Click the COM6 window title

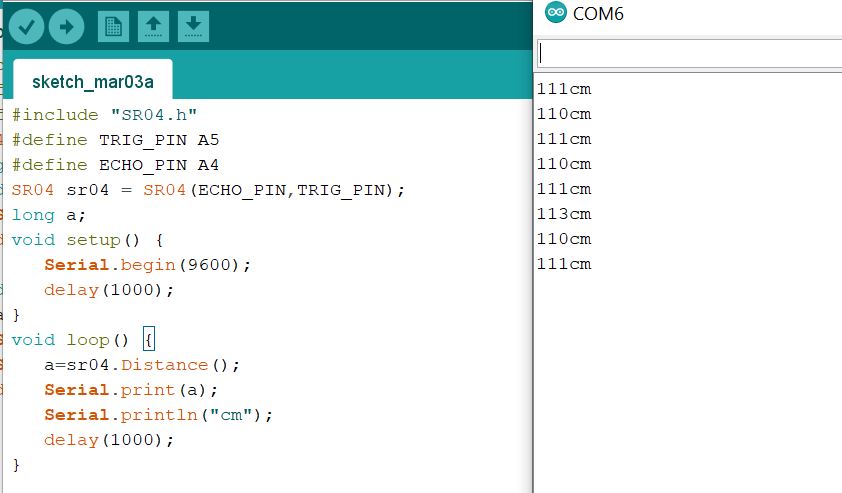[x=598, y=14]
